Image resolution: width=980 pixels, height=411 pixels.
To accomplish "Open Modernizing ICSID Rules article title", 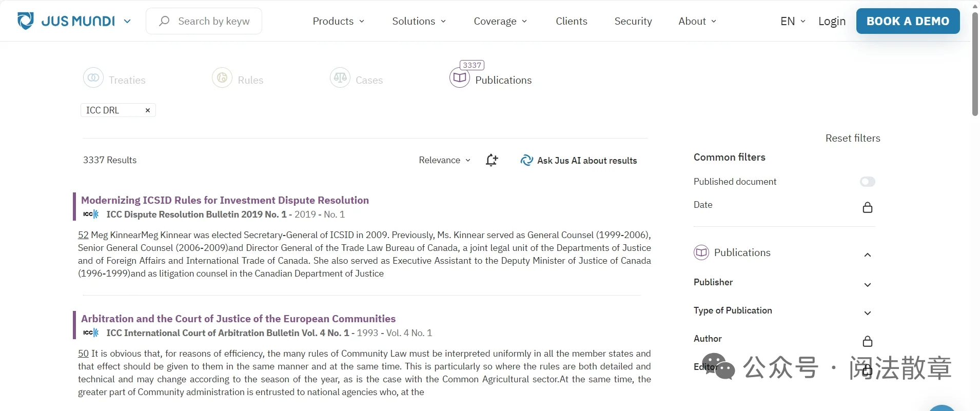I will coord(225,200).
